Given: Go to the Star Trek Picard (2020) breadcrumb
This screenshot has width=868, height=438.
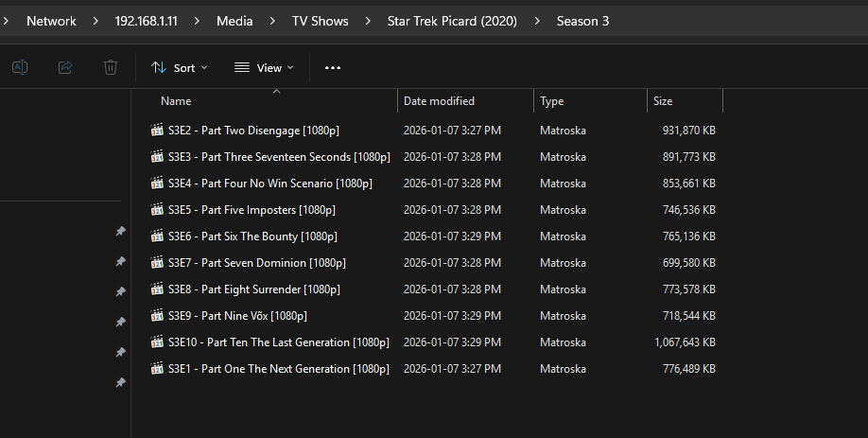Looking at the screenshot, I should tap(452, 21).
